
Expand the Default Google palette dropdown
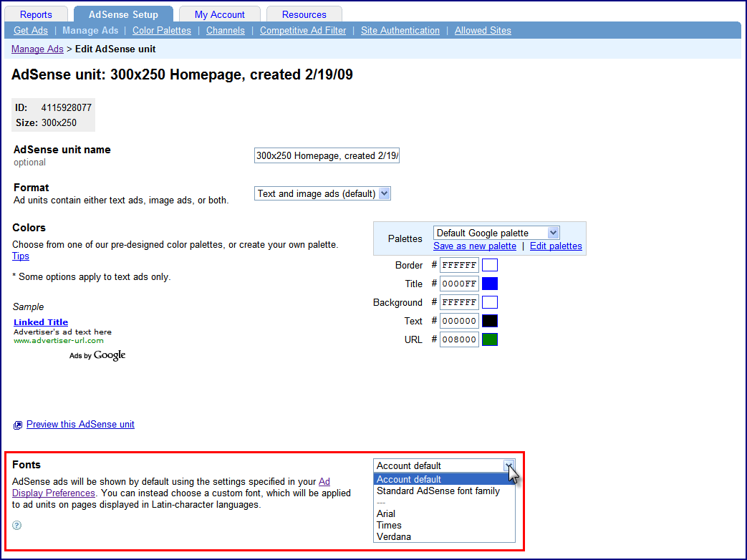[x=496, y=233]
